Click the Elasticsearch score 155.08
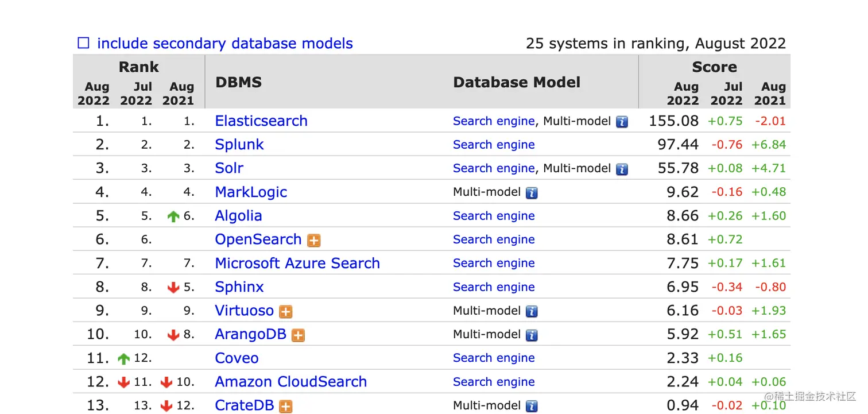The width and height of the screenshot is (868, 414). 674,121
